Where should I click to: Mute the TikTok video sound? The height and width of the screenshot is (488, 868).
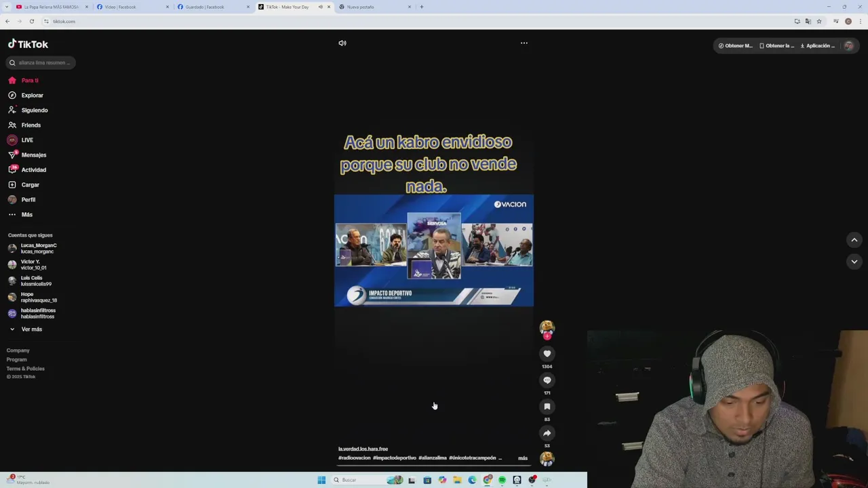click(x=342, y=43)
